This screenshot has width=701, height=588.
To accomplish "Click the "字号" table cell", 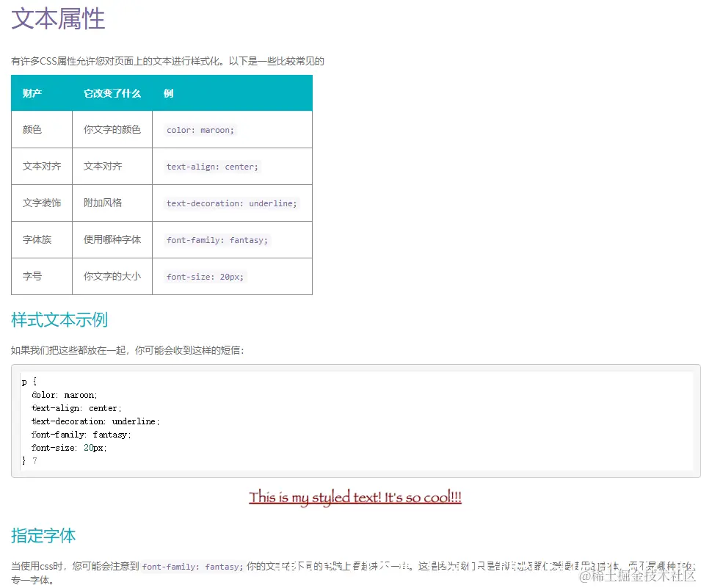I will tap(31, 277).
